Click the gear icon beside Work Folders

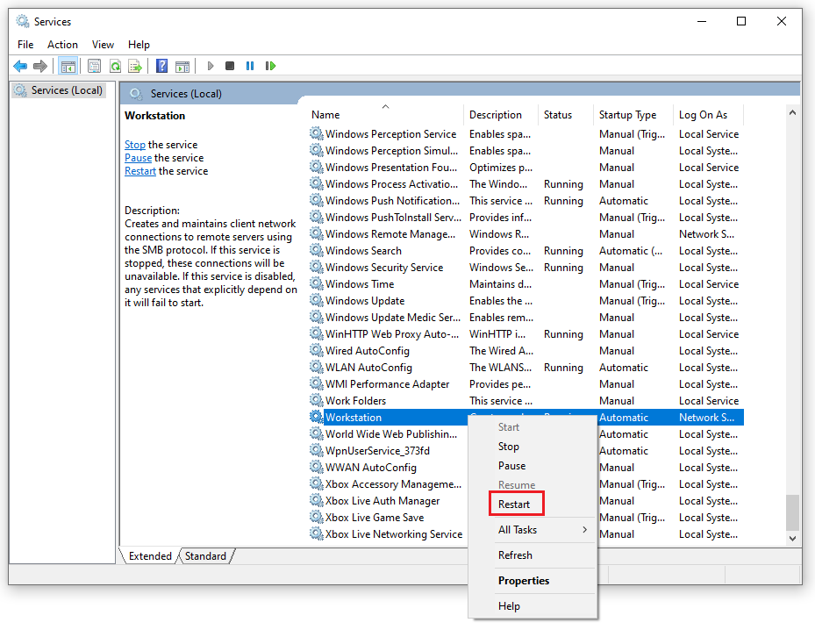317,400
